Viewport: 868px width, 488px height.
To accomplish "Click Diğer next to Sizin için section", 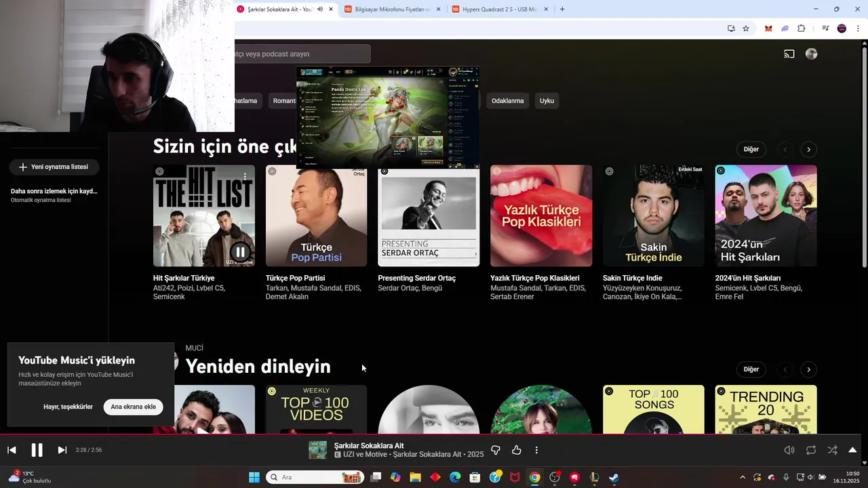I will click(x=751, y=149).
